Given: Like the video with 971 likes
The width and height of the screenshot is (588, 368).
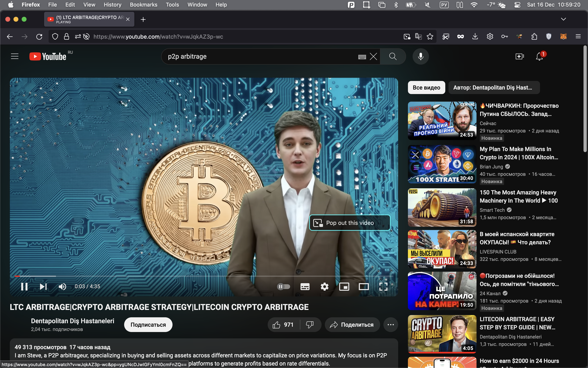Looking at the screenshot, I should [284, 324].
